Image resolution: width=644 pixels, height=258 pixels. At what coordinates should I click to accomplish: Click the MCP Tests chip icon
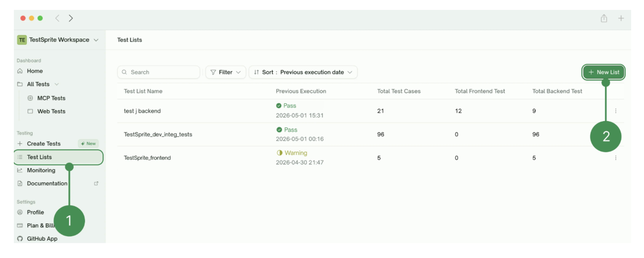[x=30, y=98]
